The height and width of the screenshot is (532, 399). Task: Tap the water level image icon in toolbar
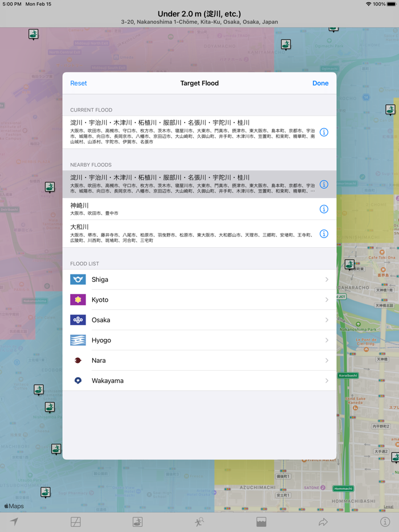click(x=261, y=522)
